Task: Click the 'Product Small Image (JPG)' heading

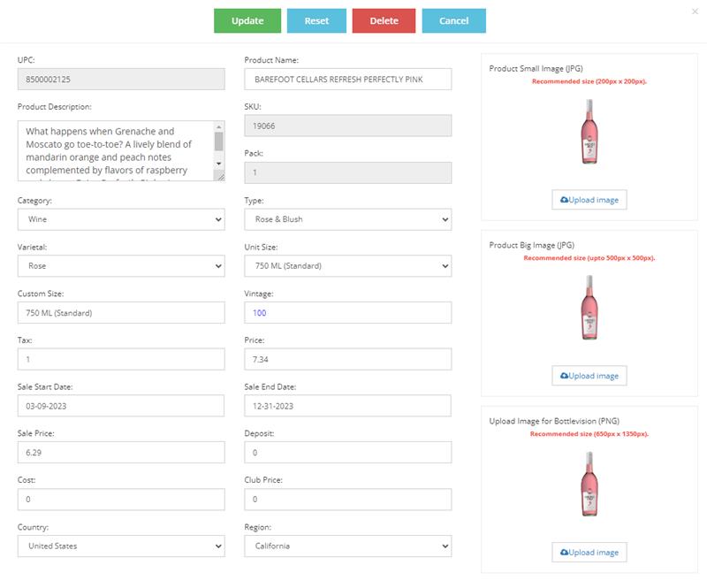Action: click(x=536, y=69)
